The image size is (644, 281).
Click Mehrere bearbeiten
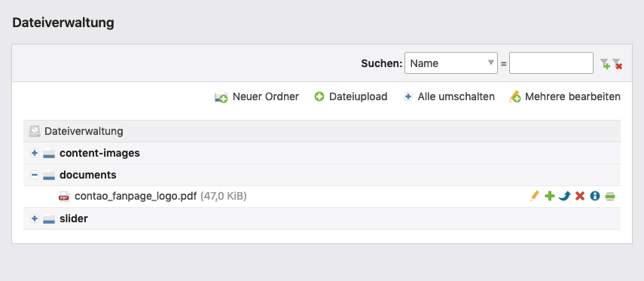[x=565, y=97]
